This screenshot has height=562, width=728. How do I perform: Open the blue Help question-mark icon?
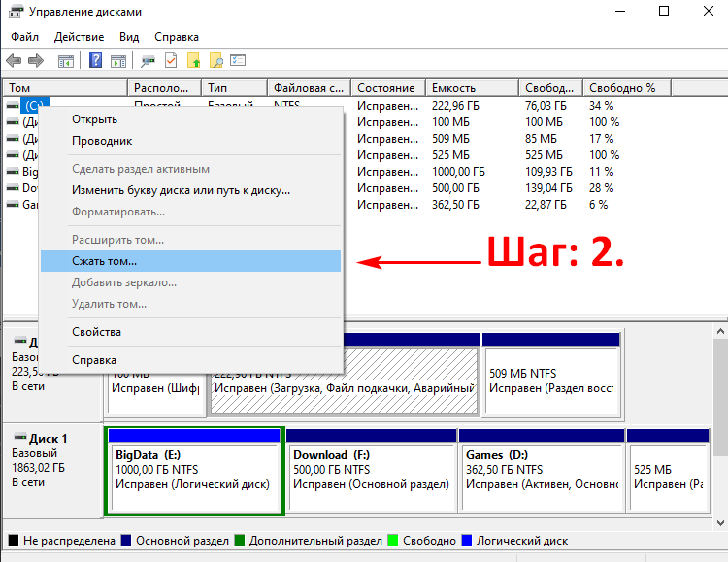coord(95,60)
